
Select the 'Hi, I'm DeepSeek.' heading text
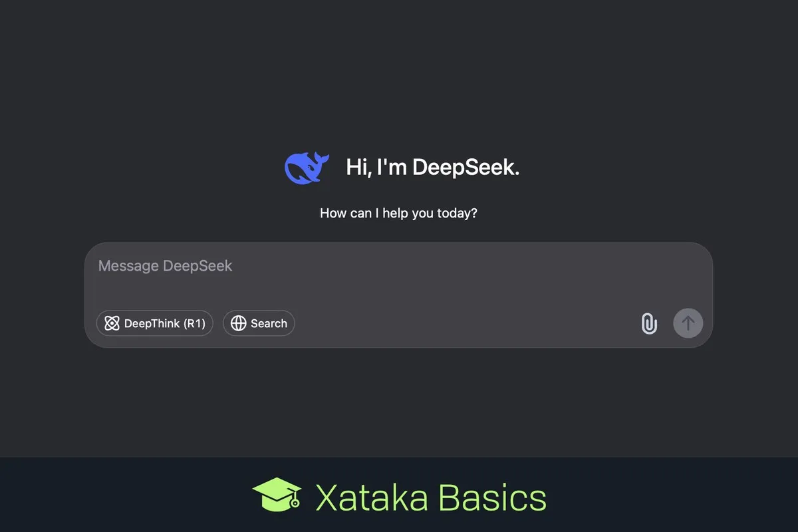tap(432, 167)
